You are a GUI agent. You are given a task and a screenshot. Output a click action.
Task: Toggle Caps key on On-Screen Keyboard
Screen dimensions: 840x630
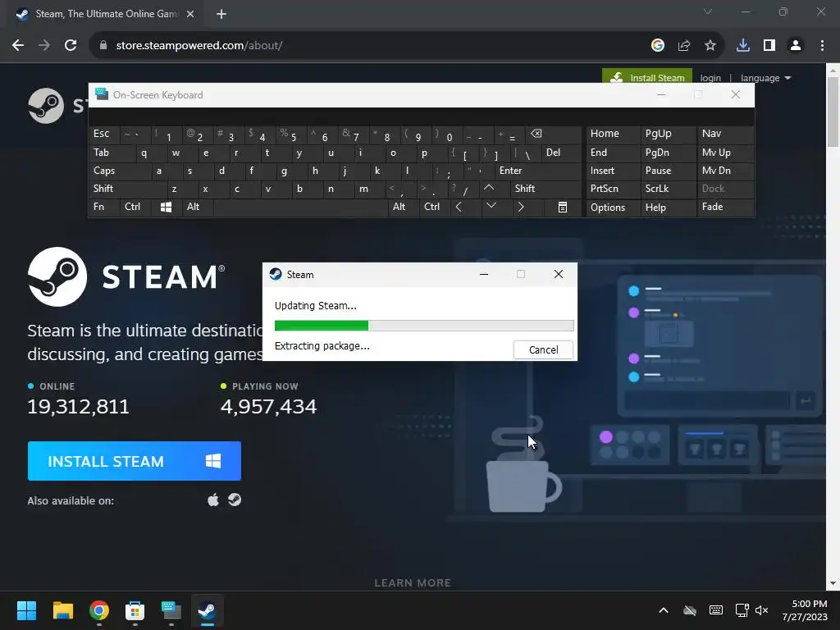tap(121, 171)
